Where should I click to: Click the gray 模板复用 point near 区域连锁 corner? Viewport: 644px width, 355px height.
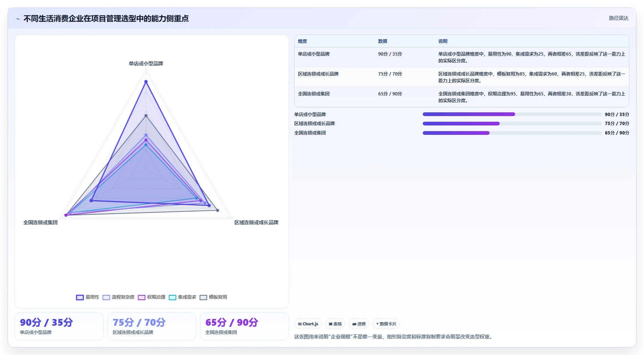point(218,210)
